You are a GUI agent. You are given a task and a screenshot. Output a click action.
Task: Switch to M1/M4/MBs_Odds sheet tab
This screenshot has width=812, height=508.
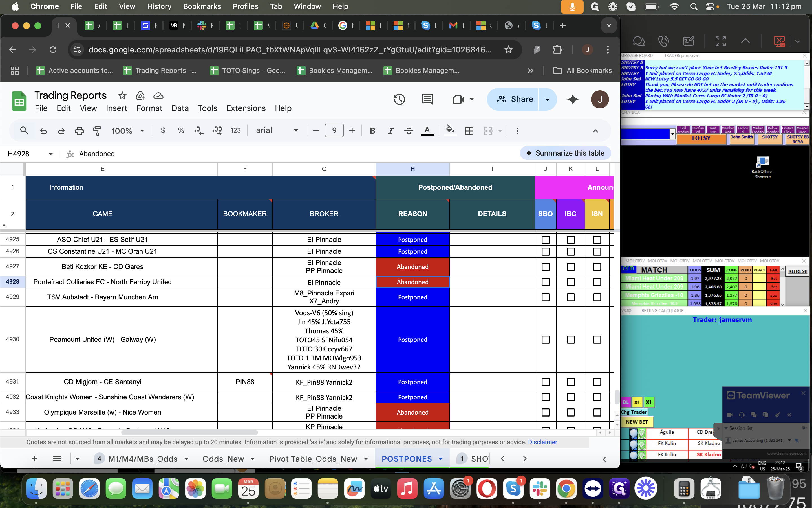coord(143,459)
